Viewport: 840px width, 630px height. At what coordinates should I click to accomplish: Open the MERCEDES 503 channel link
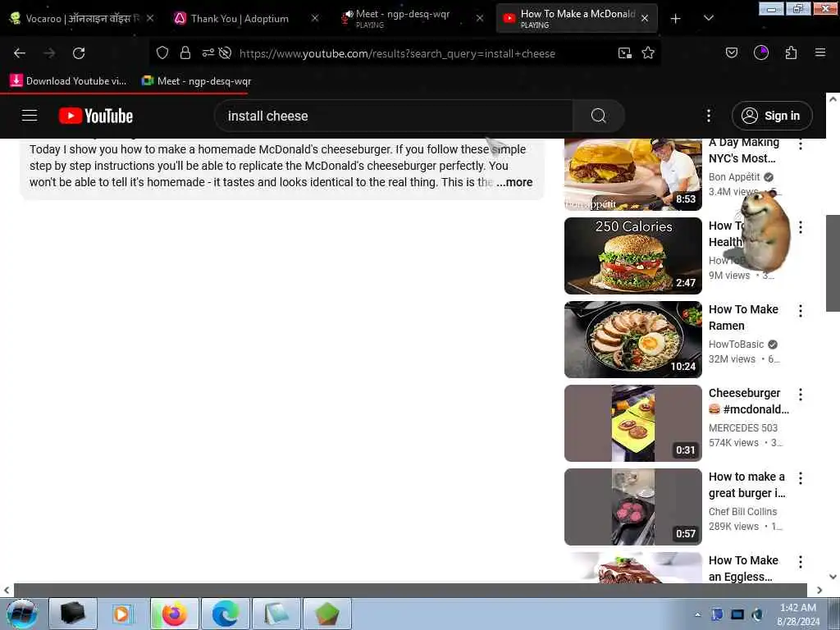[x=743, y=428]
